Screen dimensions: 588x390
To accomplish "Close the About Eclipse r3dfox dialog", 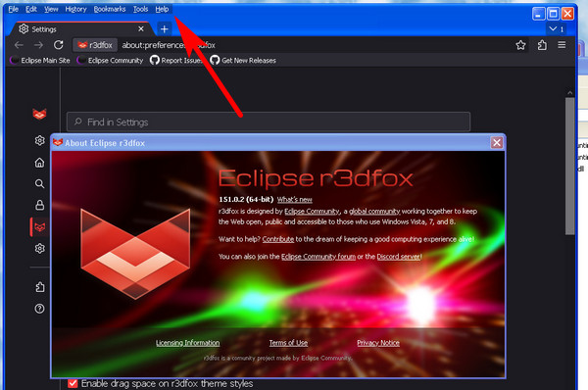I will [497, 142].
